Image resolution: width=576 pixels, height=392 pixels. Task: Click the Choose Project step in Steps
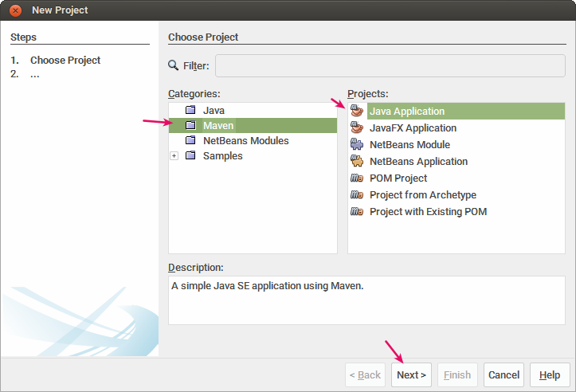pyautogui.click(x=65, y=60)
